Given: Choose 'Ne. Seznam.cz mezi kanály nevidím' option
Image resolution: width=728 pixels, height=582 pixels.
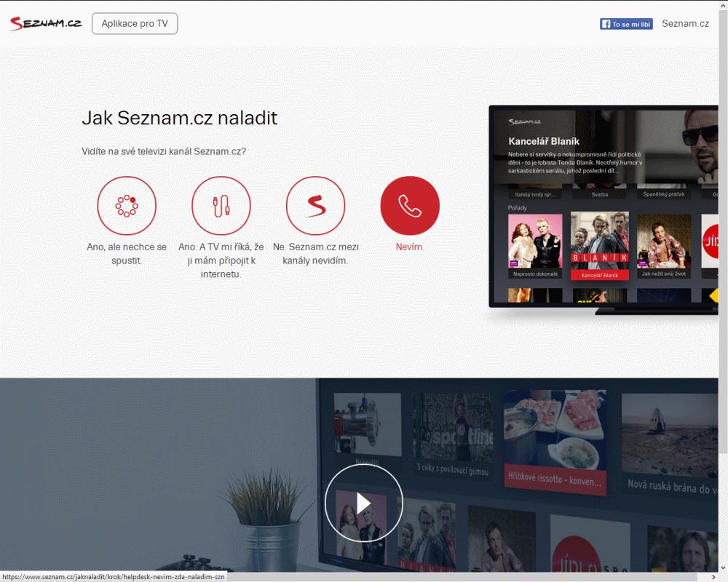Looking at the screenshot, I should coord(316,253).
